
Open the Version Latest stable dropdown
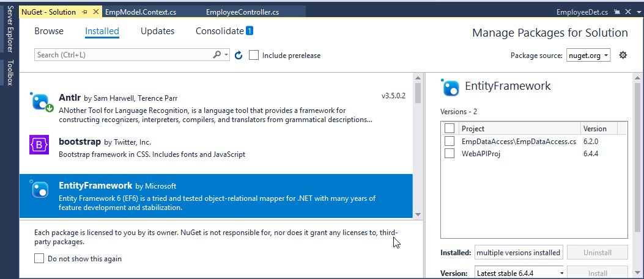tap(520, 273)
